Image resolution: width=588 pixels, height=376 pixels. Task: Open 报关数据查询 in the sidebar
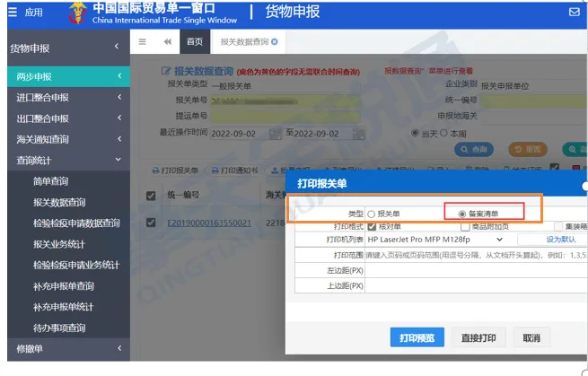point(59,203)
